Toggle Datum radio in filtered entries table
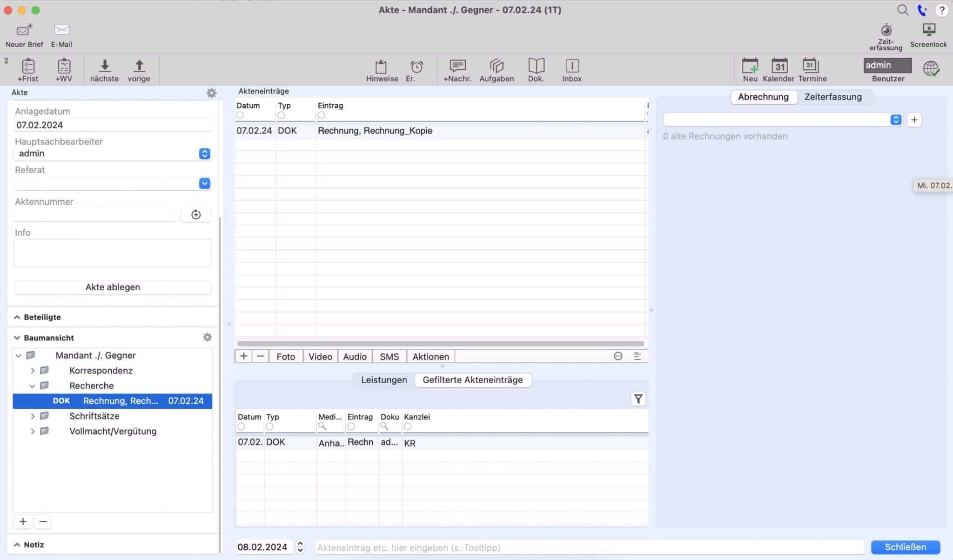 click(x=241, y=427)
